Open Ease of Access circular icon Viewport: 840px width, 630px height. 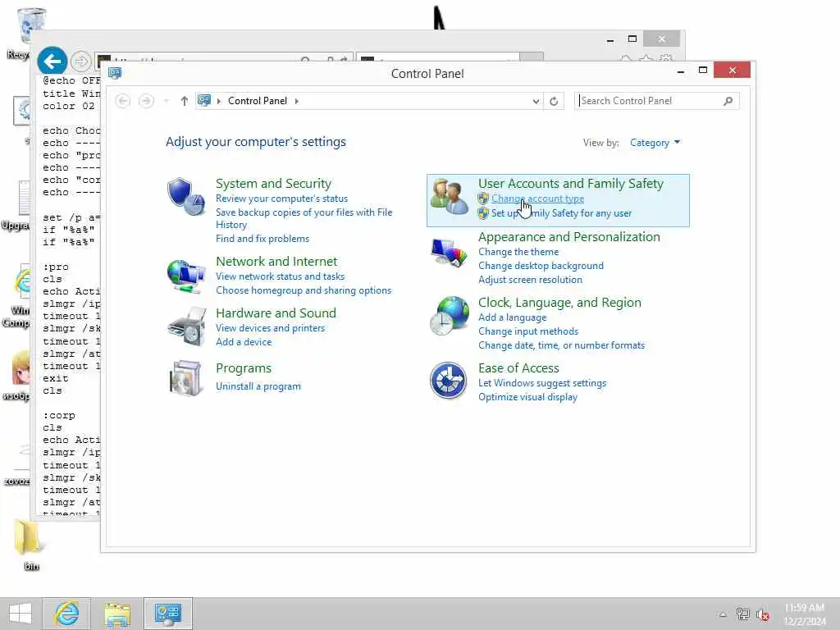point(449,381)
